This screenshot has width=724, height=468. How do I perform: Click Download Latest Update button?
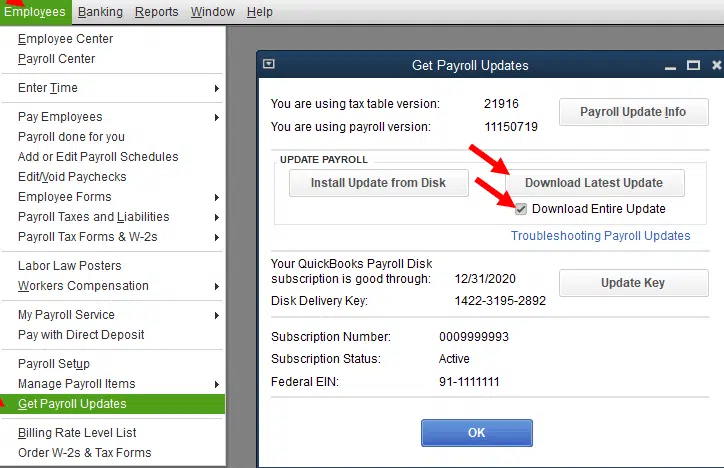pyautogui.click(x=595, y=183)
